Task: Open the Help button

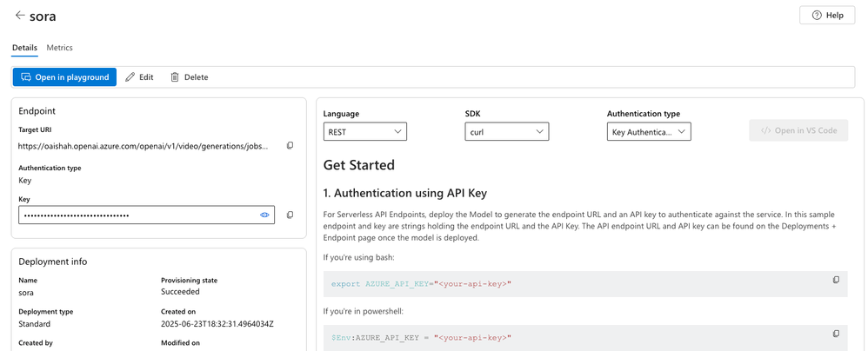Action: pos(827,16)
